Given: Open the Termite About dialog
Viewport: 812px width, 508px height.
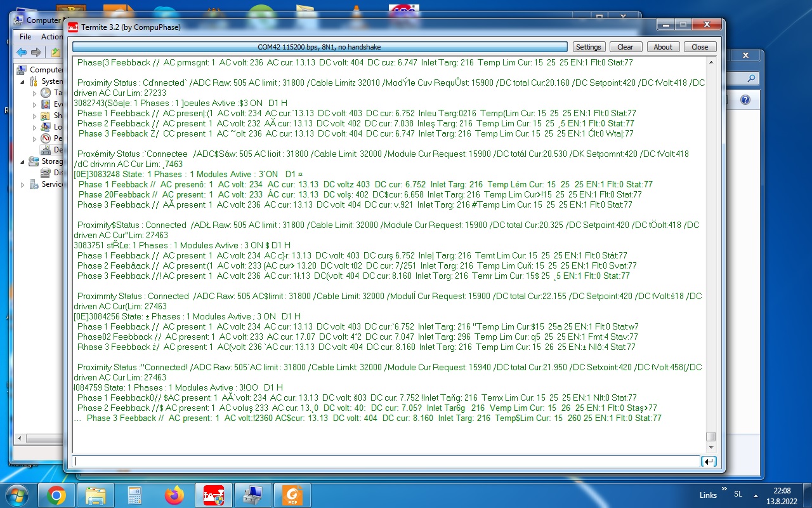Looking at the screenshot, I should coord(663,47).
